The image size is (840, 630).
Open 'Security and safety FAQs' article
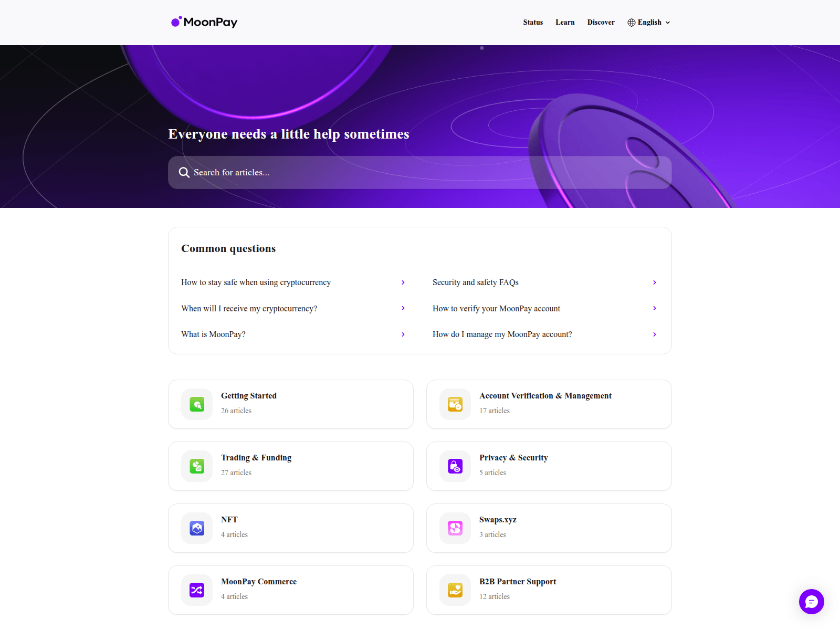point(476,282)
